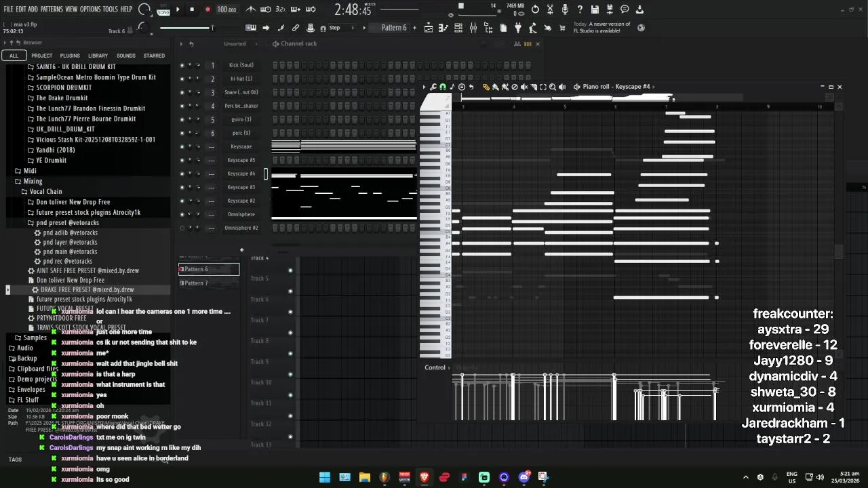Click piano roll vertical scrollbar
Viewport: 868px width, 488px height.
(839, 251)
